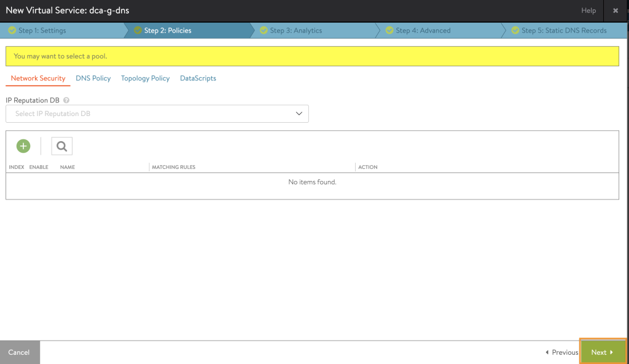Click the ENABLE column header
This screenshot has height=364, width=629.
pos(39,167)
